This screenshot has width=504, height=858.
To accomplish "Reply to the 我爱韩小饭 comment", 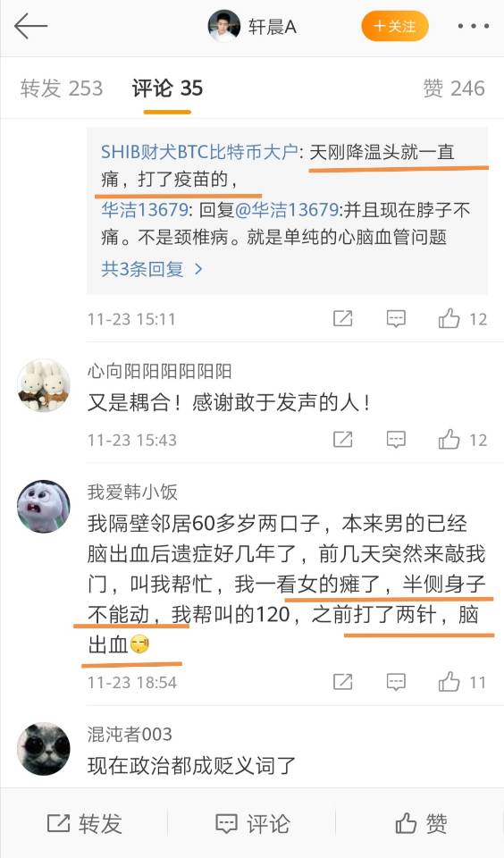I will point(396,682).
